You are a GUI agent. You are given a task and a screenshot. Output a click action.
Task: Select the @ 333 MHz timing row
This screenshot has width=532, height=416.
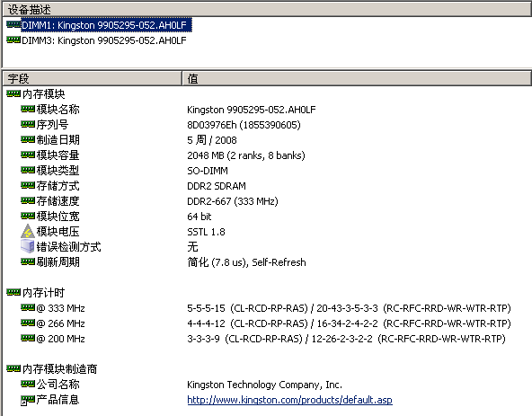pos(266,308)
